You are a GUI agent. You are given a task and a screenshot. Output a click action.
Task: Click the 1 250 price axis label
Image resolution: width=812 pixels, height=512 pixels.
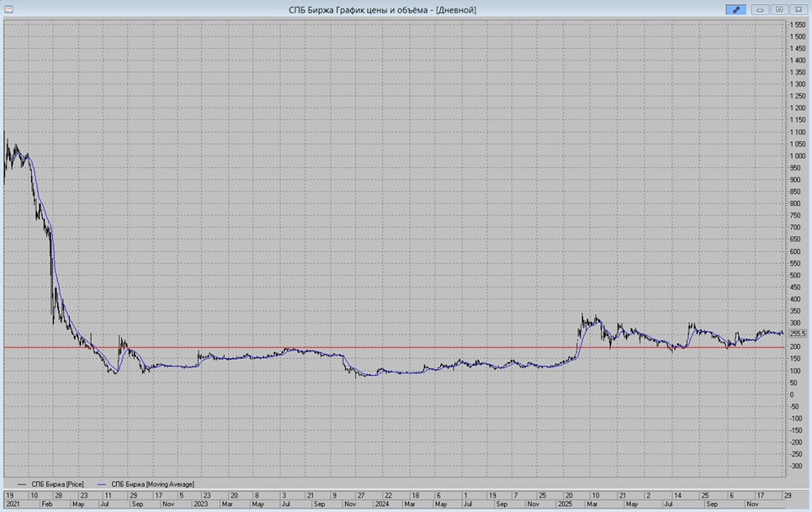797,97
